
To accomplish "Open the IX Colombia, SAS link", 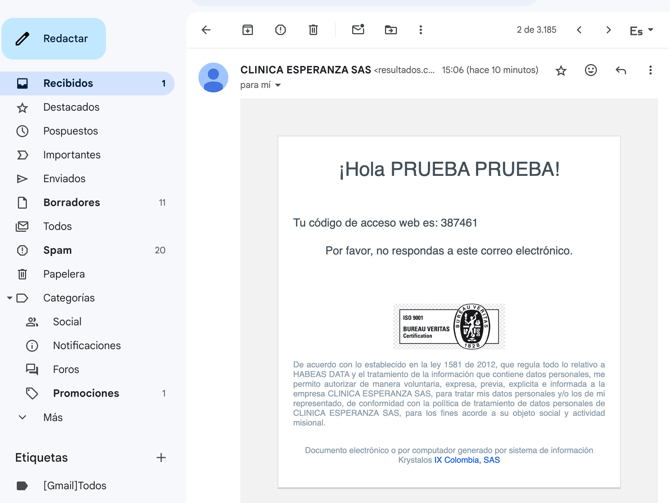I will pos(466,460).
